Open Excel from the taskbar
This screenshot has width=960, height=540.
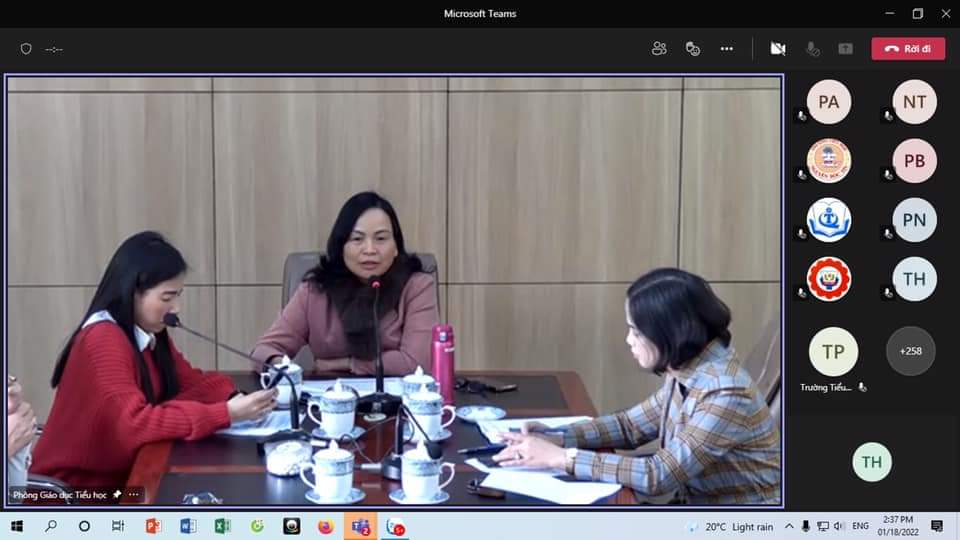pos(222,526)
